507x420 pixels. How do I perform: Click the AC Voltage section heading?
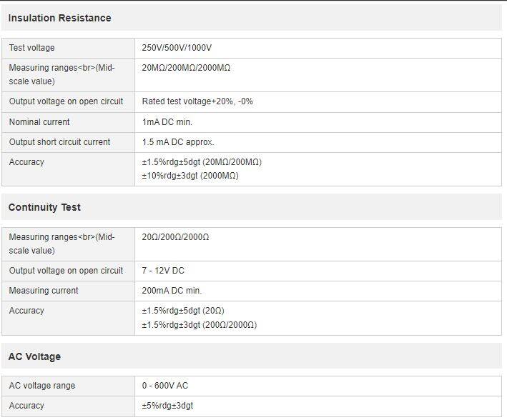tap(34, 356)
